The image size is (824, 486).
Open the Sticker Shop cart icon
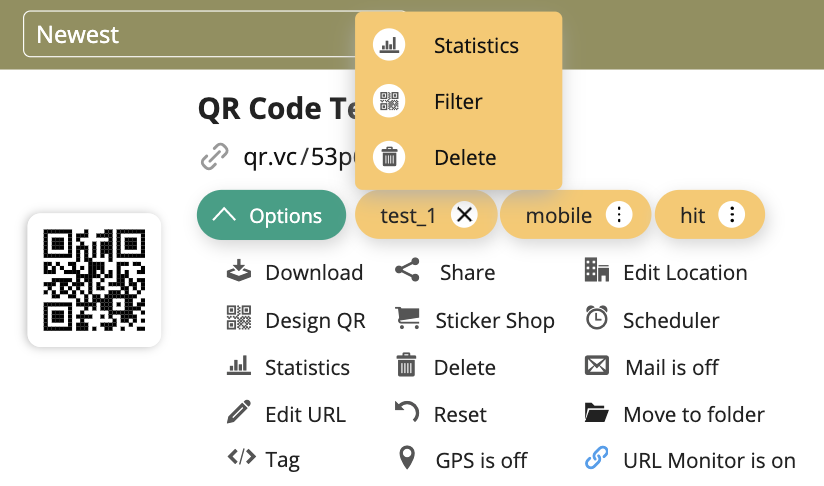pyautogui.click(x=406, y=320)
